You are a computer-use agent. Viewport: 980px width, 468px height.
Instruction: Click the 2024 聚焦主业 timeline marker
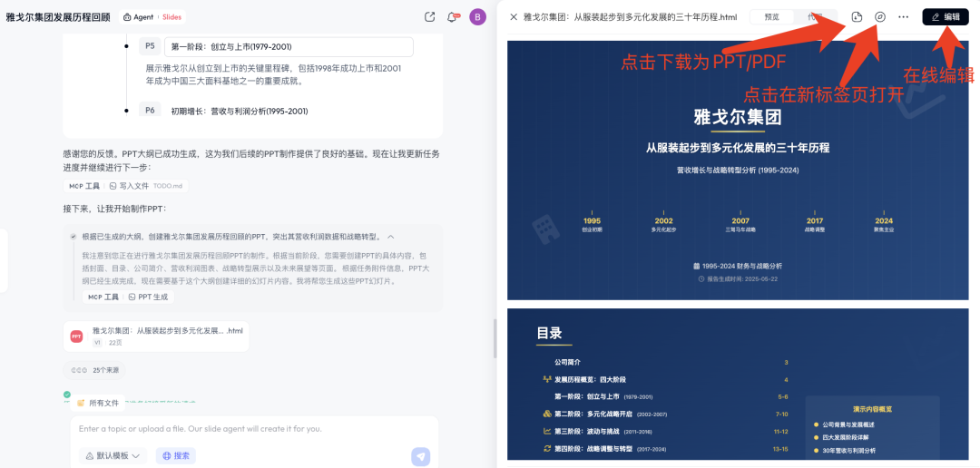click(884, 224)
